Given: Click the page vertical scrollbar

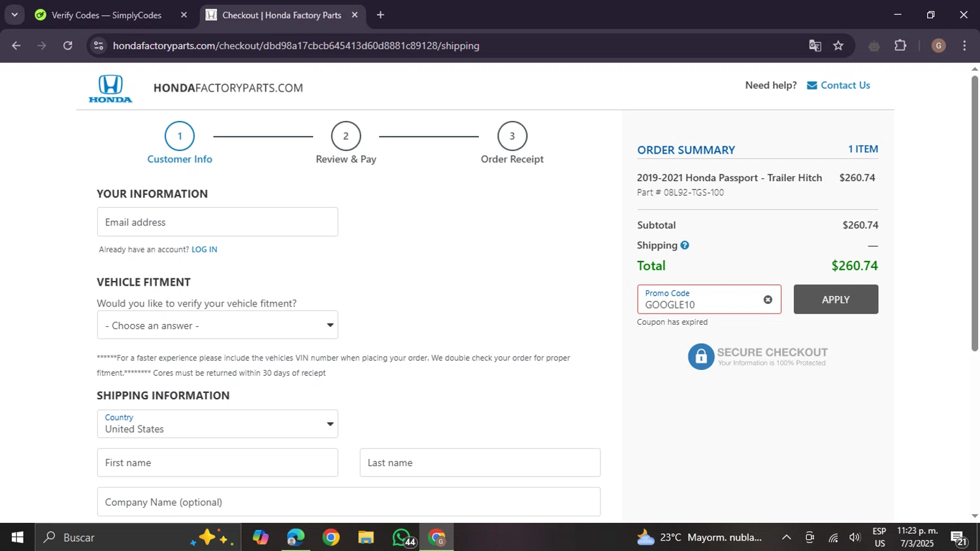Looking at the screenshot, I should pos(975,214).
